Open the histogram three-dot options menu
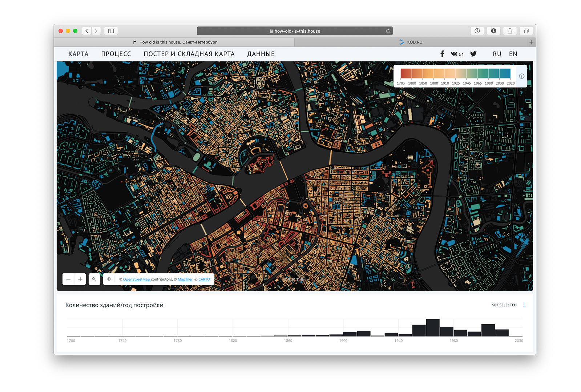The height and width of the screenshot is (392, 581). pos(524,305)
